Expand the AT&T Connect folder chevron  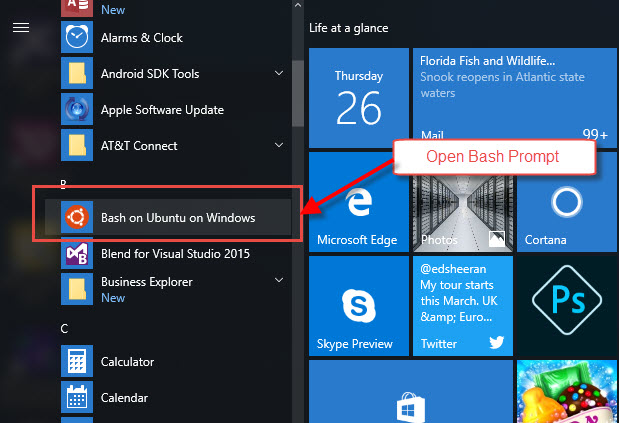[279, 145]
